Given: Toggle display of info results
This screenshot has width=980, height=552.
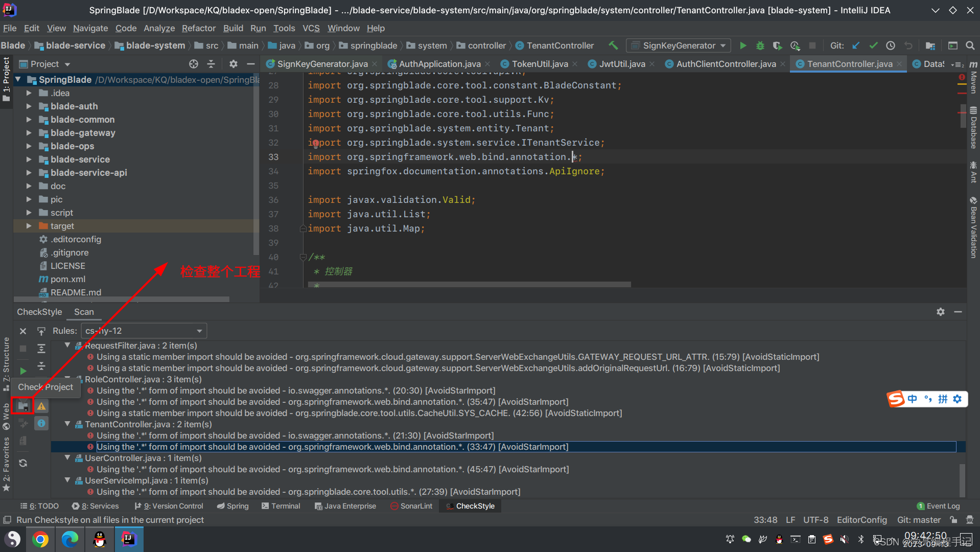Looking at the screenshot, I should (41, 423).
